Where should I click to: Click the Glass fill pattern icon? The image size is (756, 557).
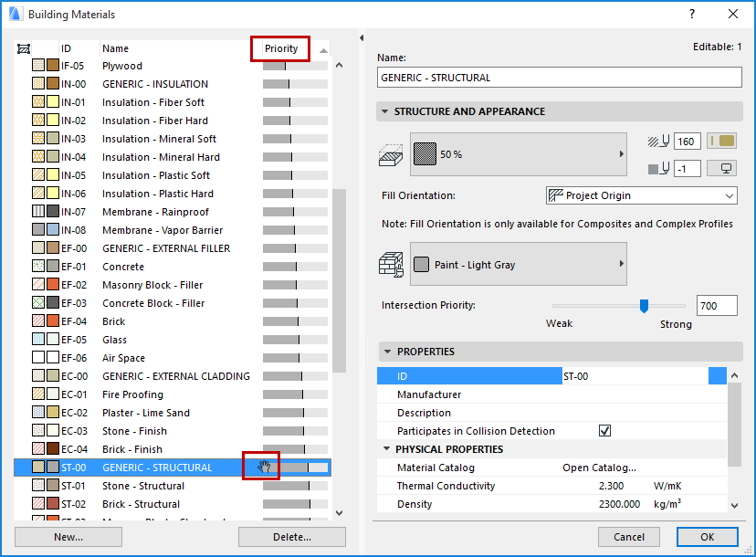[38, 340]
